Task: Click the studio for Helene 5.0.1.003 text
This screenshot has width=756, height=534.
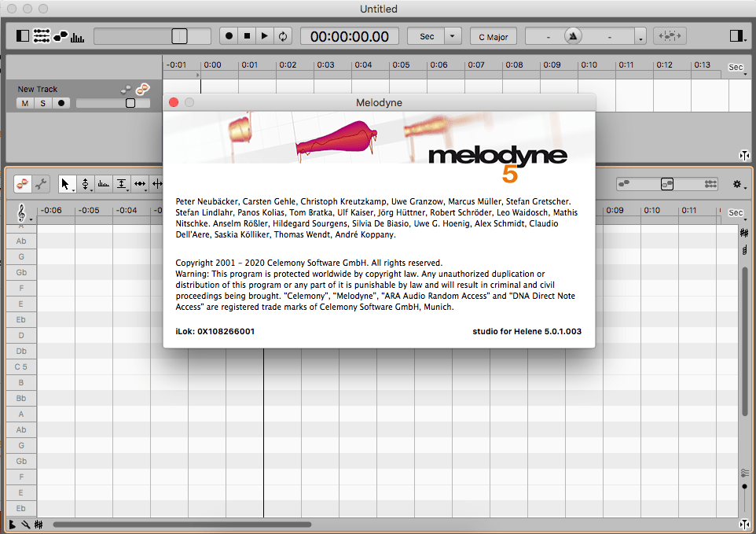Action: click(527, 331)
